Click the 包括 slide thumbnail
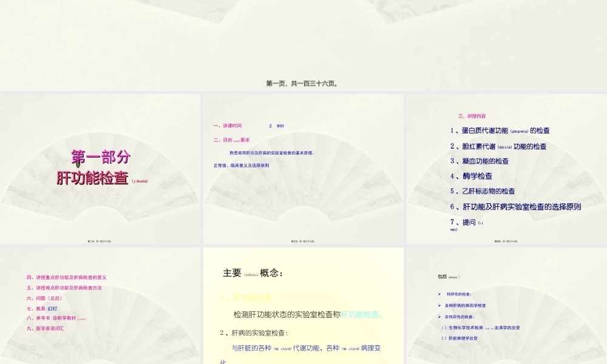 [x=506, y=303]
